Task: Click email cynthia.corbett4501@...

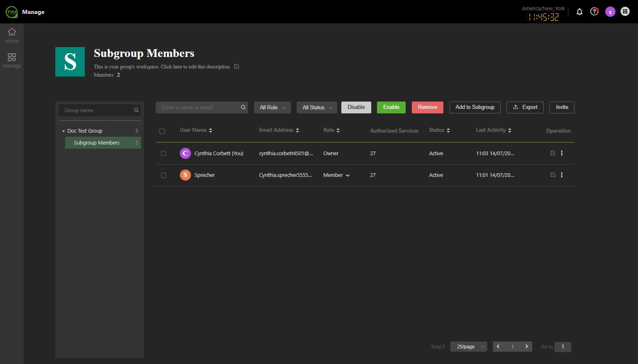Action: (x=286, y=153)
